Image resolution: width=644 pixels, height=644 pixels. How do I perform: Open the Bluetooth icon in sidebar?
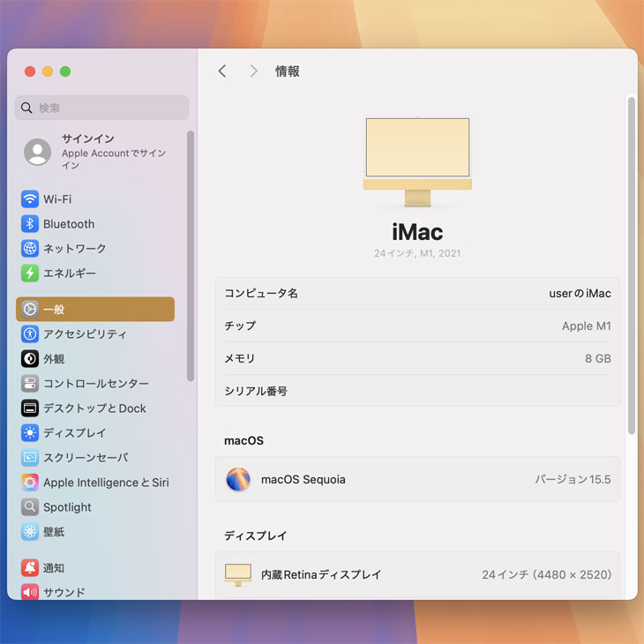[x=30, y=224]
